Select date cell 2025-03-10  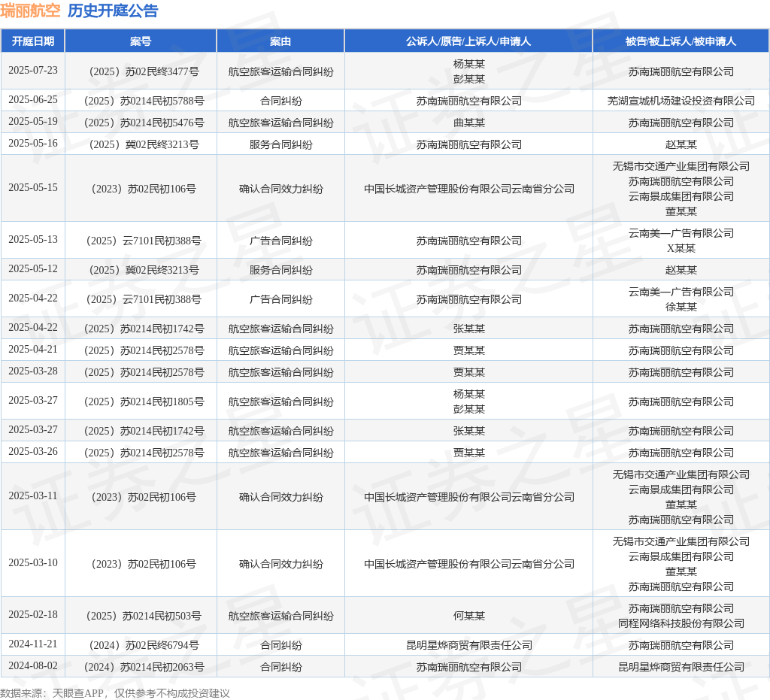33,562
